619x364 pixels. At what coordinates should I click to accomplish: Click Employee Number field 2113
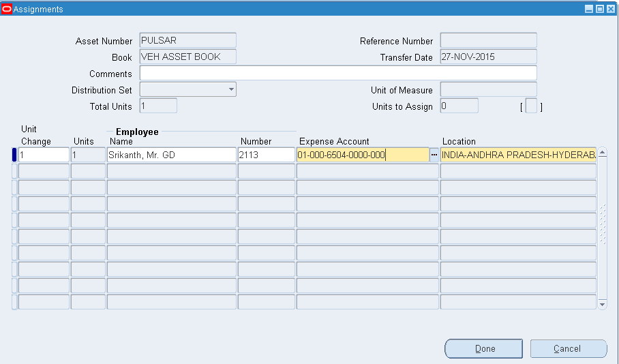pos(266,155)
